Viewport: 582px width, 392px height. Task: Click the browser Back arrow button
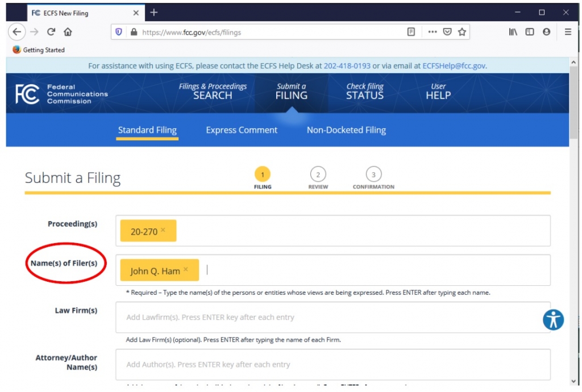(x=17, y=32)
